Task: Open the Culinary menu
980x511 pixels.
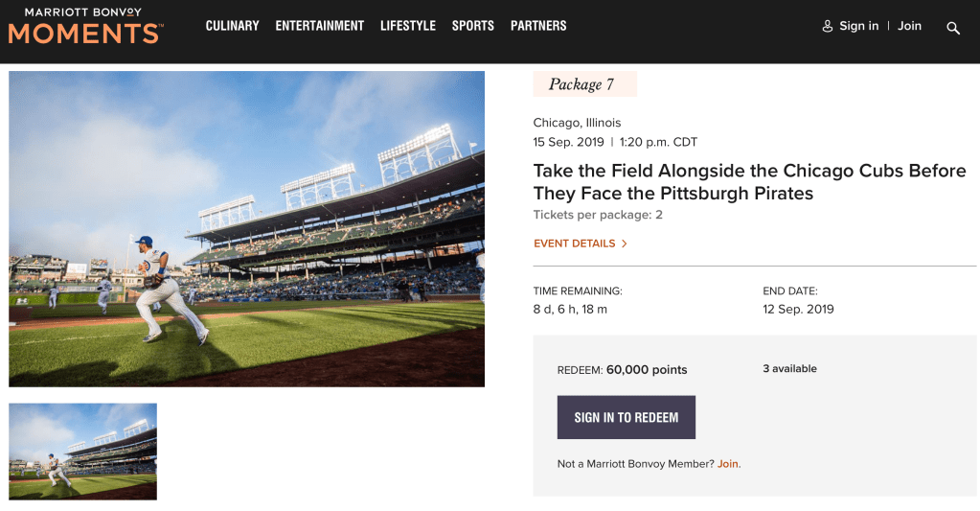Action: (232, 26)
